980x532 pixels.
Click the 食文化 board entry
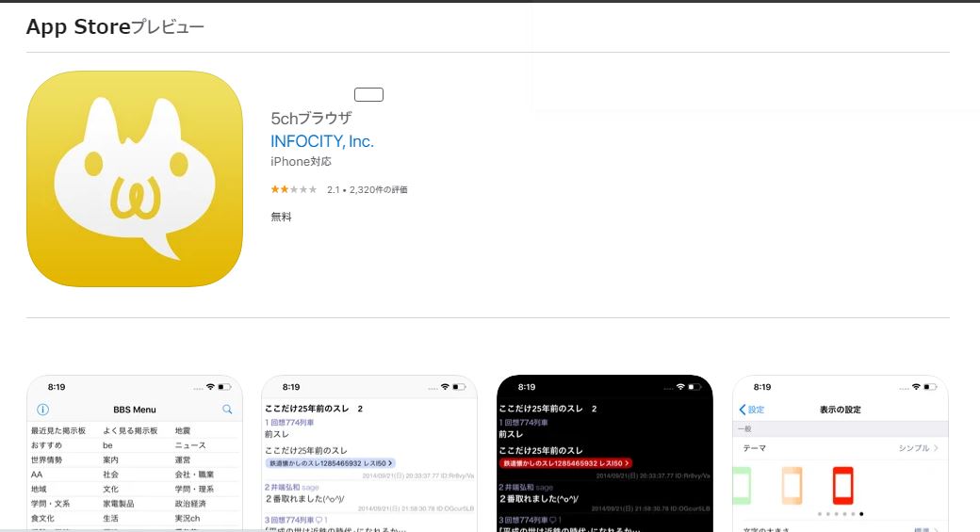tap(42, 518)
